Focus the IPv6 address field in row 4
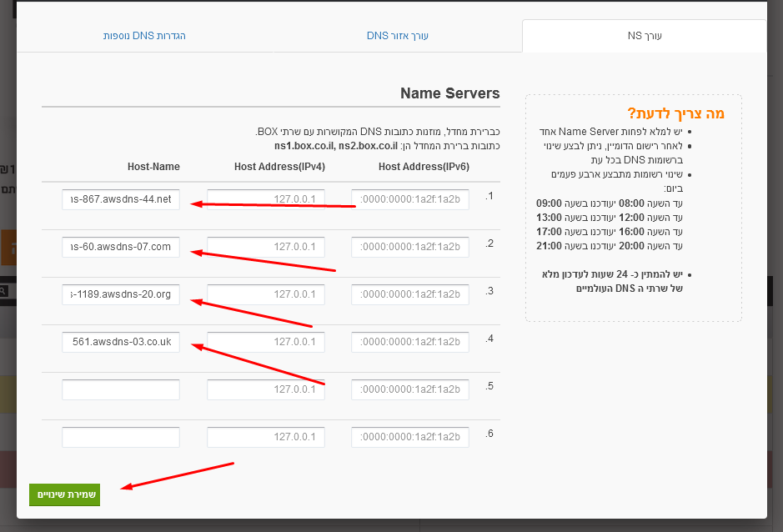Image resolution: width=783 pixels, height=532 pixels. coord(410,342)
